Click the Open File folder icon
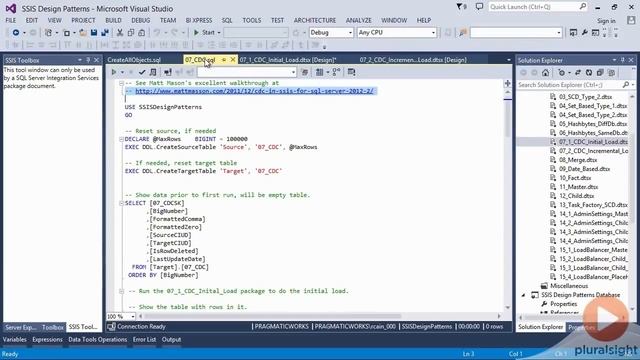The width and height of the screenshot is (640, 360). [82, 33]
